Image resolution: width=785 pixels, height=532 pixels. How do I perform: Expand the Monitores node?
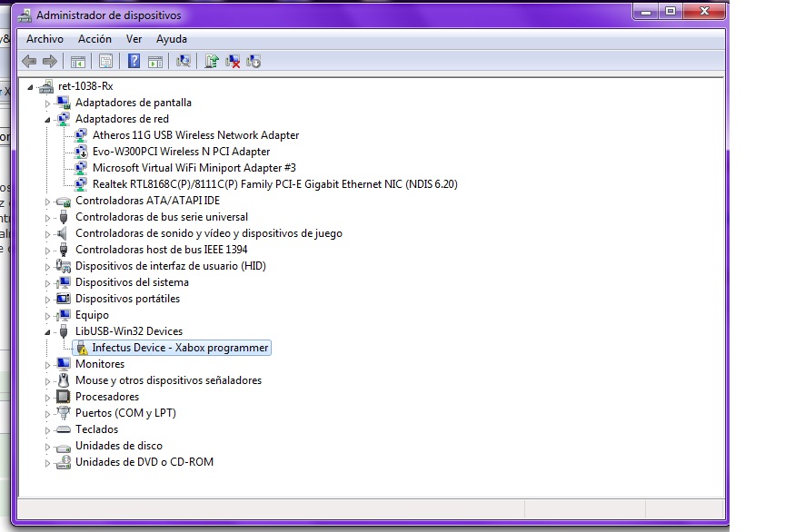[x=47, y=365]
